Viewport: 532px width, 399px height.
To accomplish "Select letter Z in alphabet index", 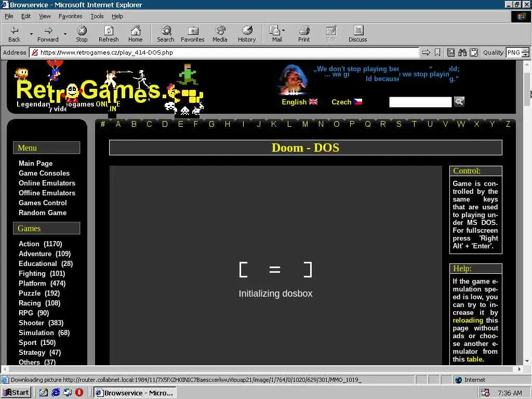I will [508, 124].
